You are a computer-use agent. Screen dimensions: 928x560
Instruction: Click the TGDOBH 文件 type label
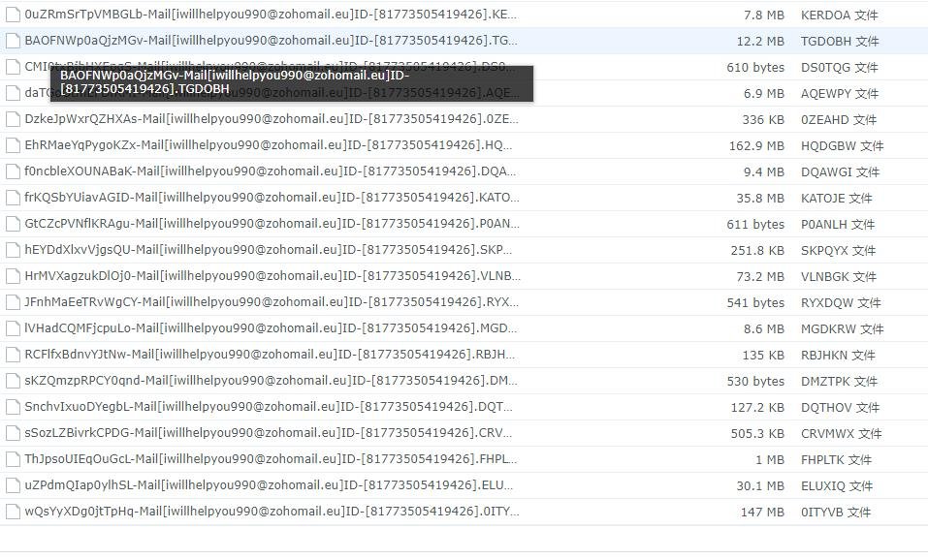click(x=839, y=42)
